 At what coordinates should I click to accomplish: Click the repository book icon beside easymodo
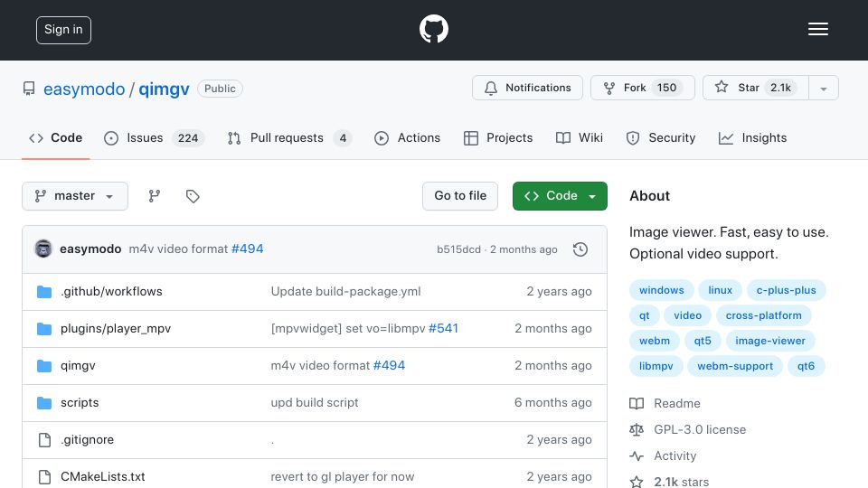click(x=29, y=89)
